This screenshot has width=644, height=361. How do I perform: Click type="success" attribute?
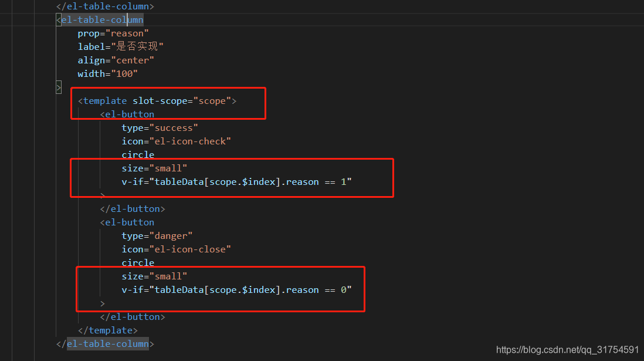coord(160,128)
